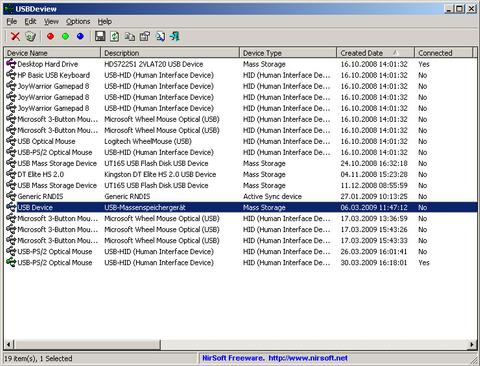
Task: Click the USB icon of the 26.03.2009 USB-PS/2 Optical Mouse
Action: pos(11,251)
